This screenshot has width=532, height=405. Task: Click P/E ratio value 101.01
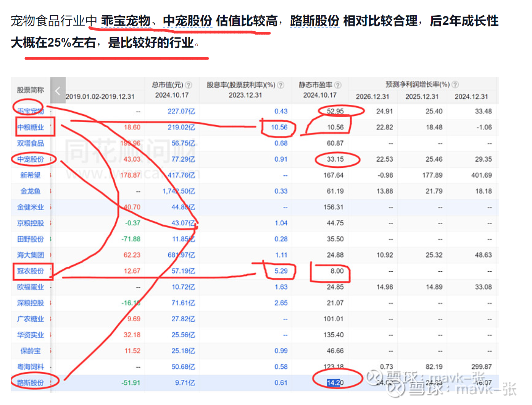(x=334, y=319)
